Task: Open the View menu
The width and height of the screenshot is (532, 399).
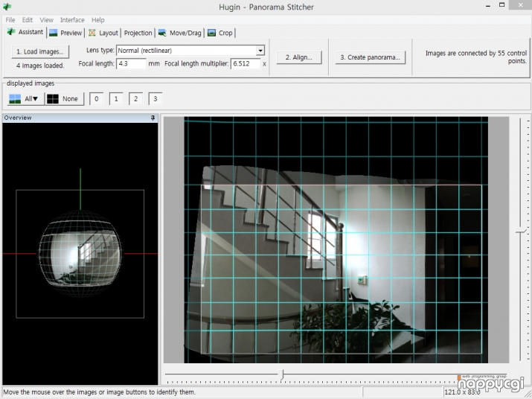Action: (x=46, y=20)
